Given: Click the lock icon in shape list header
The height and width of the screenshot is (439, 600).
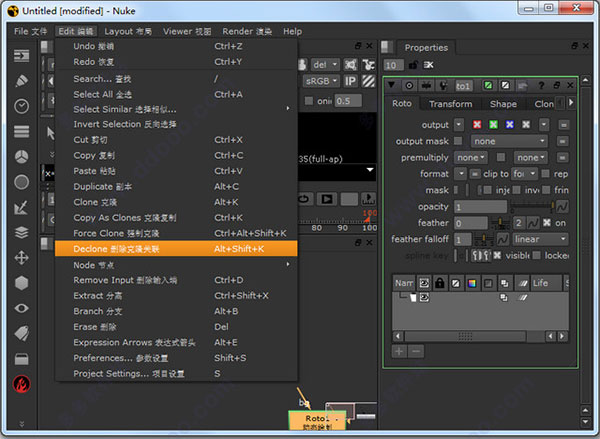Looking at the screenshot, I should [440, 283].
